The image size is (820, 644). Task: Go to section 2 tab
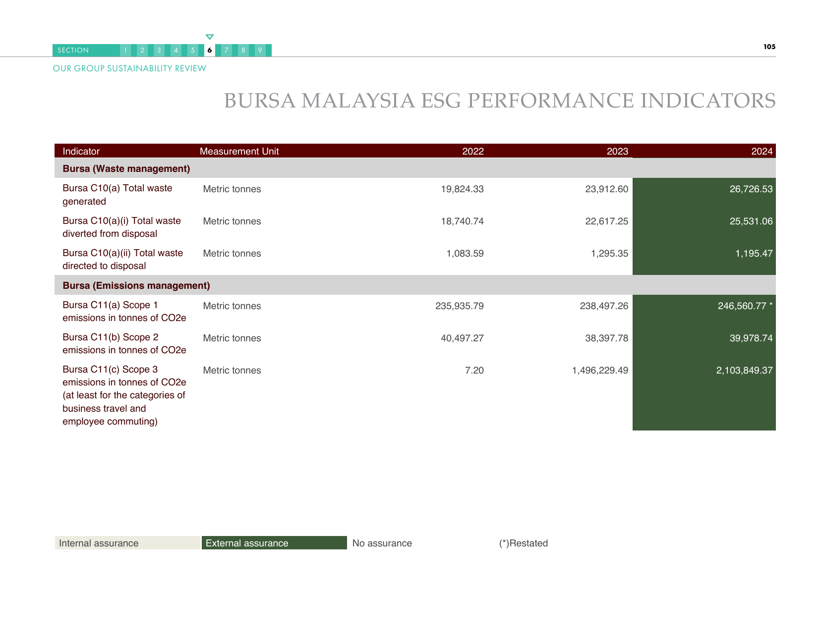142,50
